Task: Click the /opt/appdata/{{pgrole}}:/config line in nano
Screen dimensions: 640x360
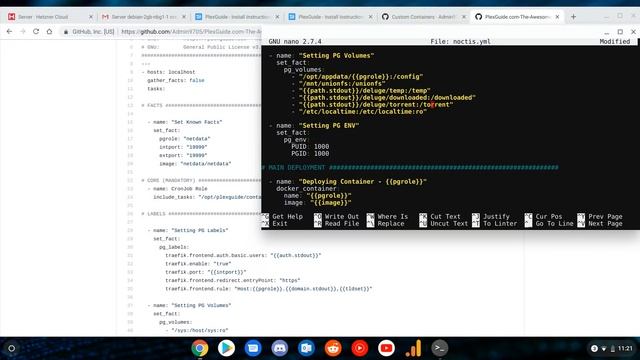Action: pos(358,76)
